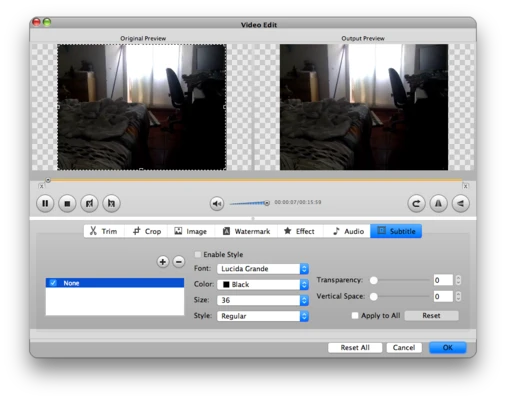Image resolution: width=506 pixels, height=400 pixels.
Task: Click the Transparency stepper arrows
Action: [x=458, y=280]
